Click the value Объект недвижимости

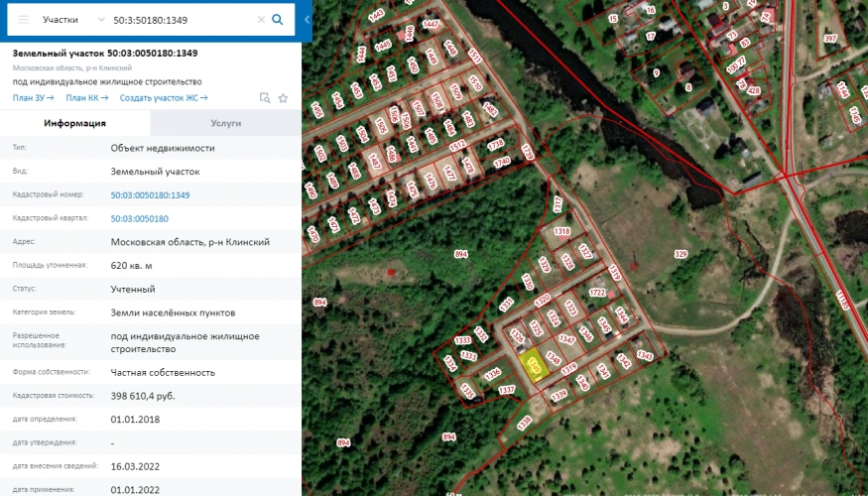pyautogui.click(x=163, y=148)
